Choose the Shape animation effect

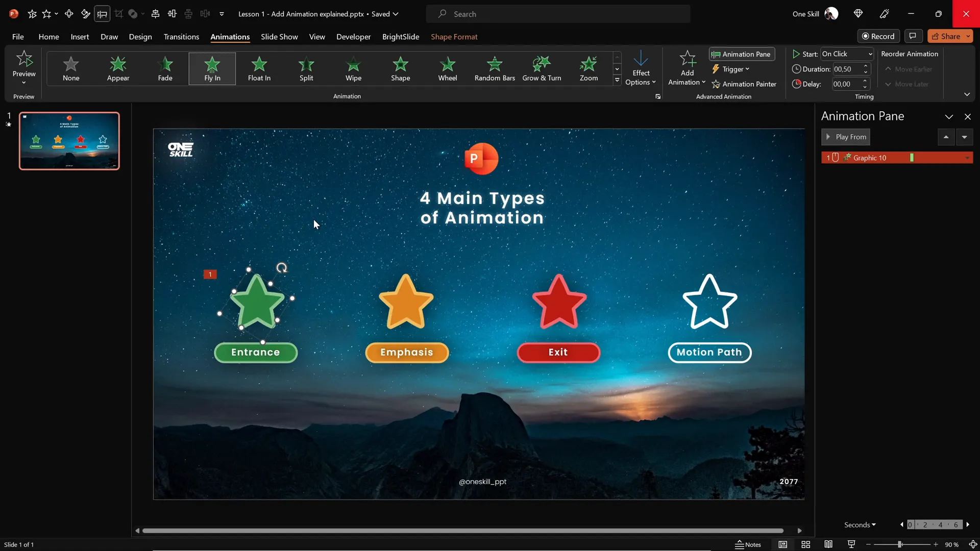401,68
